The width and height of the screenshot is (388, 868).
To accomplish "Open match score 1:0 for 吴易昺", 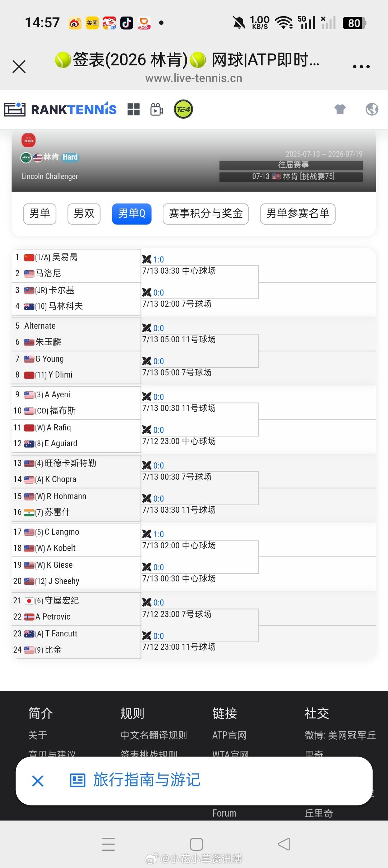I will [158, 260].
